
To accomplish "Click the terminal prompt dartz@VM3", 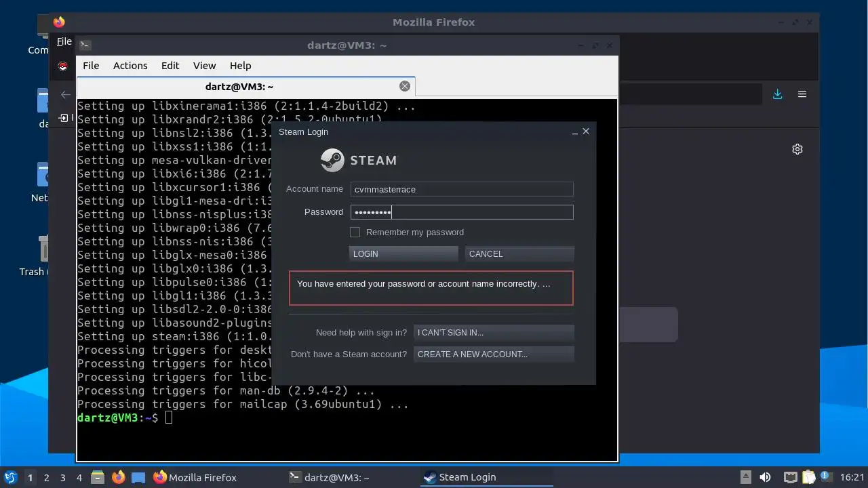I will pos(108,418).
